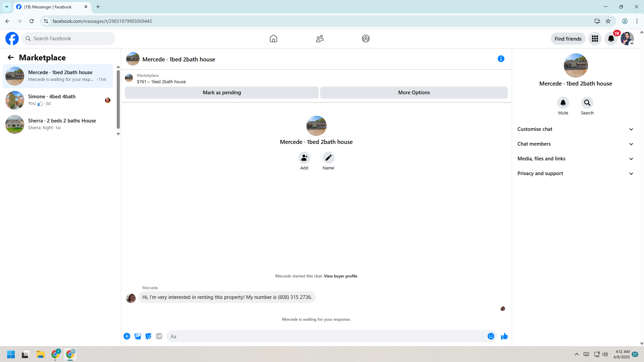The width and height of the screenshot is (644, 362).
Task: Open the emoji picker
Action: 491,336
